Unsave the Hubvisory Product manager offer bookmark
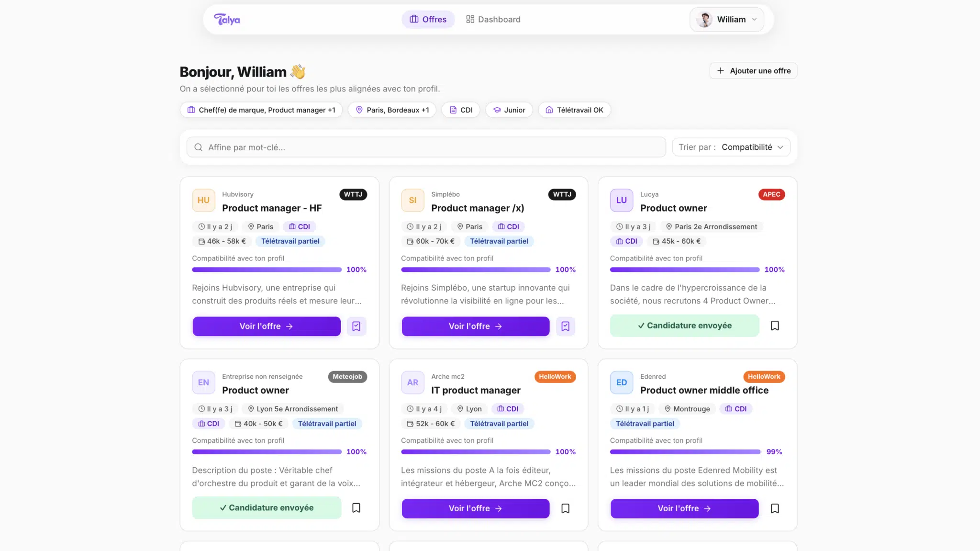Viewport: 980px width, 551px height. pos(356,326)
